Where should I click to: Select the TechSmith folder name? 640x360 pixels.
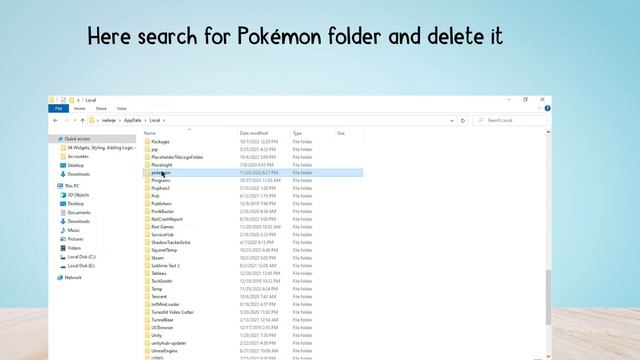click(162, 281)
